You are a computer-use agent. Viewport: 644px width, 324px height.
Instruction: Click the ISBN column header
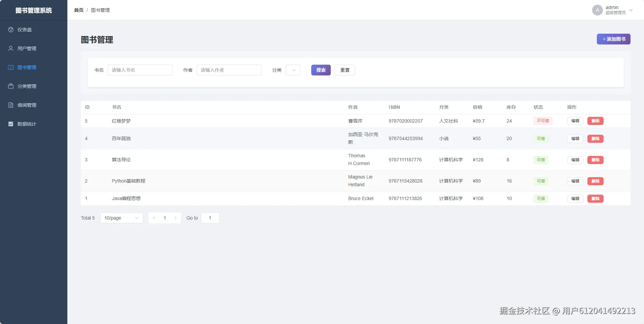click(394, 107)
